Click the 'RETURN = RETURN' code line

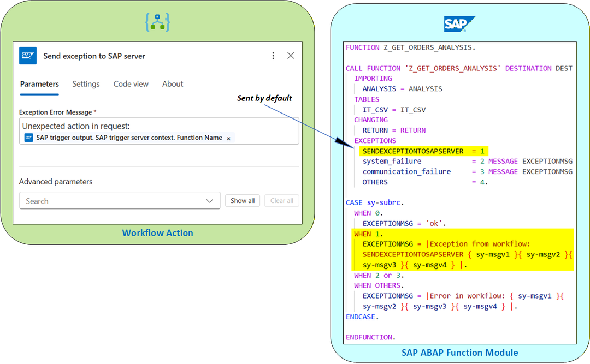coord(394,130)
